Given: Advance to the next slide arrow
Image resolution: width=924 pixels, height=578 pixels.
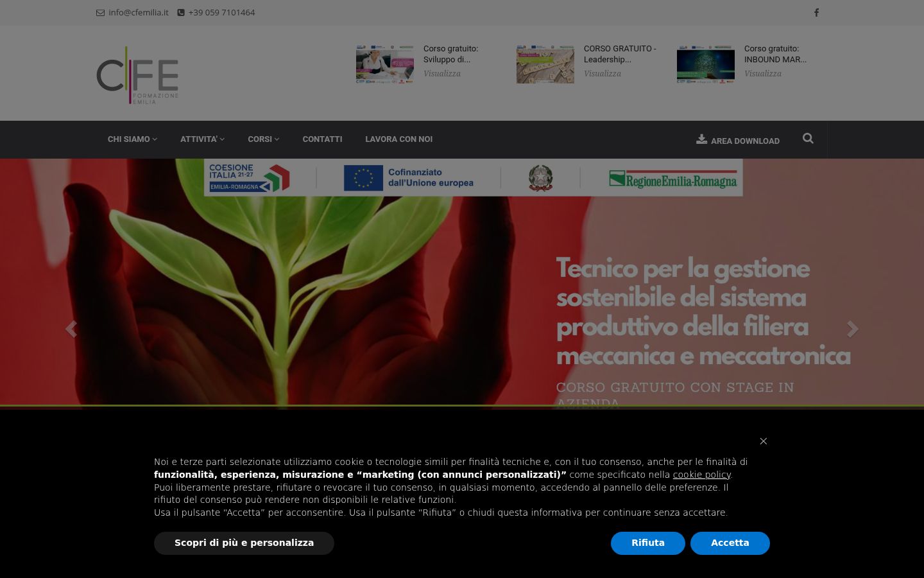Looking at the screenshot, I should tap(852, 329).
